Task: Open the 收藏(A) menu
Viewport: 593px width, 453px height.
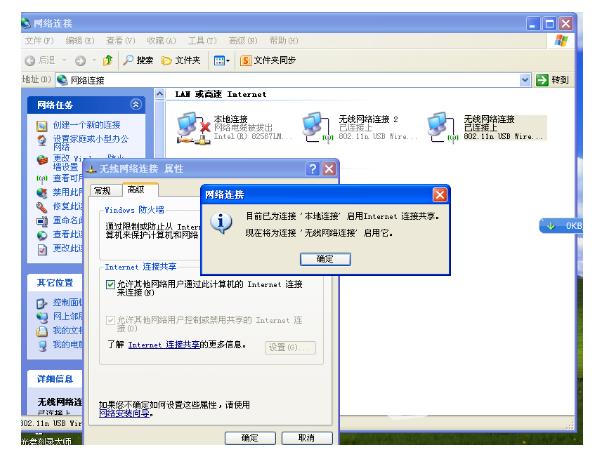Action: click(161, 40)
